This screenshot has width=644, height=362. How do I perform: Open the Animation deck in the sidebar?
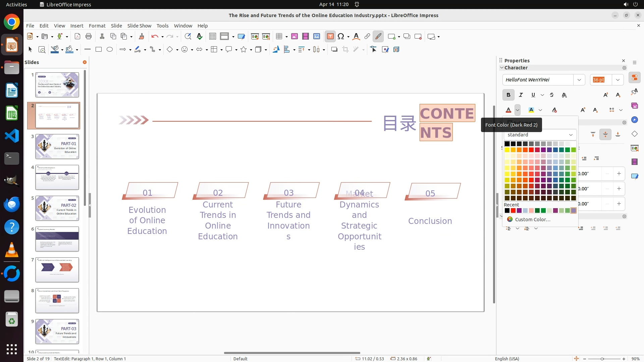[x=634, y=162]
